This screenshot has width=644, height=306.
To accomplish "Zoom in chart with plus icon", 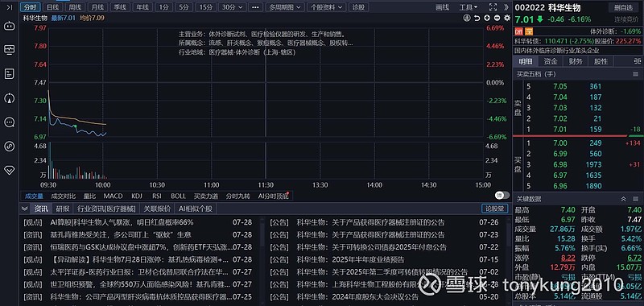I will [x=487, y=18].
